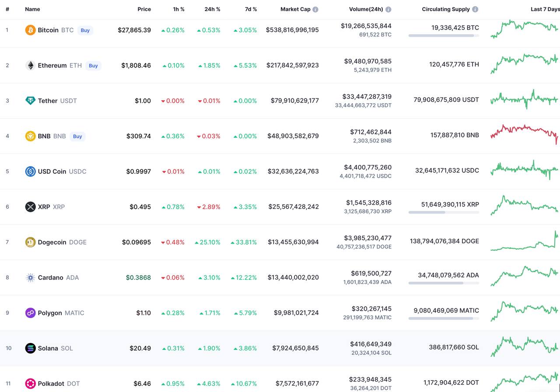Click the Market Cap info icon
Screen dimensions: 560x392
coord(315,9)
